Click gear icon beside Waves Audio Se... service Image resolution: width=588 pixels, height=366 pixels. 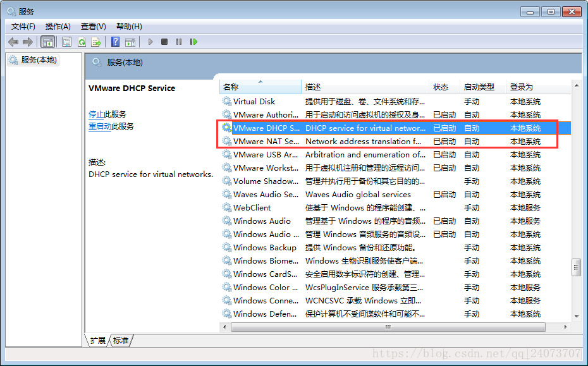tap(226, 194)
